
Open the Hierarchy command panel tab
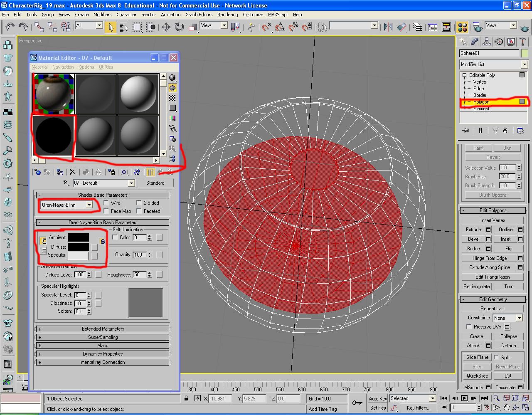pos(487,42)
